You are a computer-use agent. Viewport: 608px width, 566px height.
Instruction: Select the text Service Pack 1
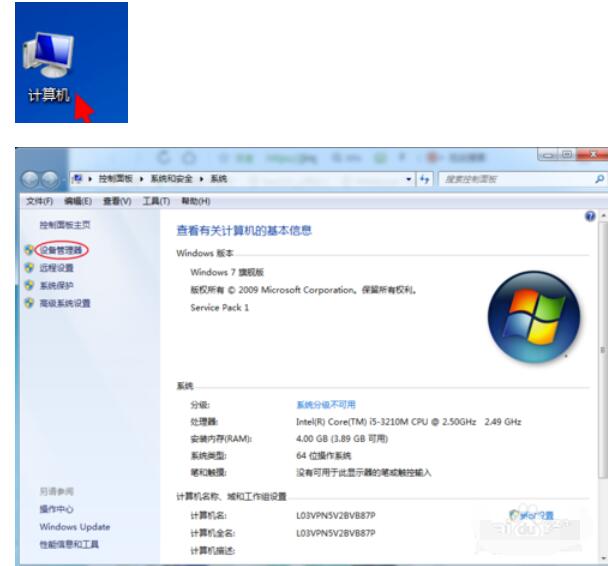click(x=219, y=307)
